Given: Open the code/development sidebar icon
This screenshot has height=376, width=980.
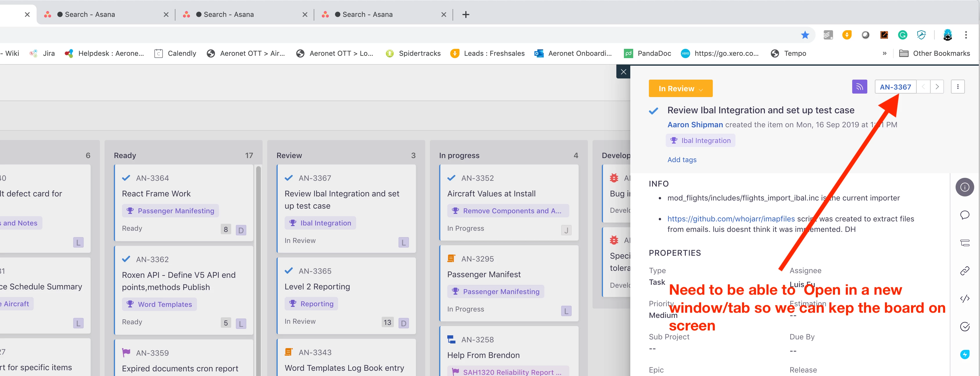Looking at the screenshot, I should tap(964, 299).
